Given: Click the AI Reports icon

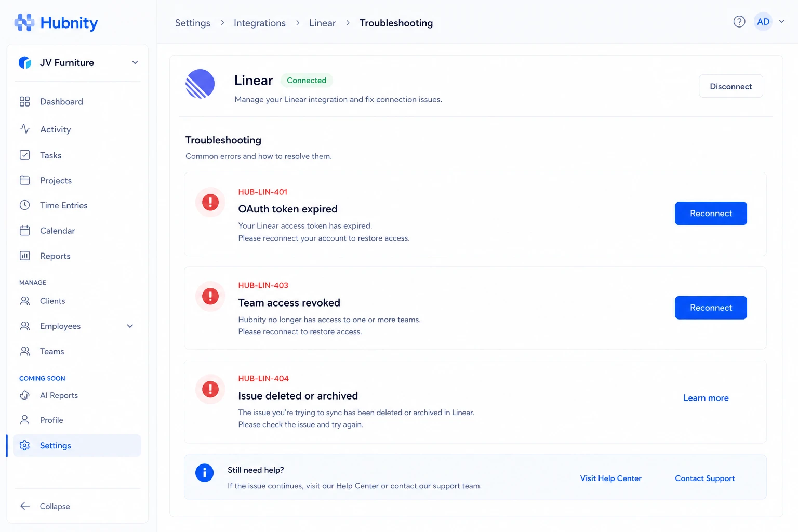Looking at the screenshot, I should [x=24, y=395].
